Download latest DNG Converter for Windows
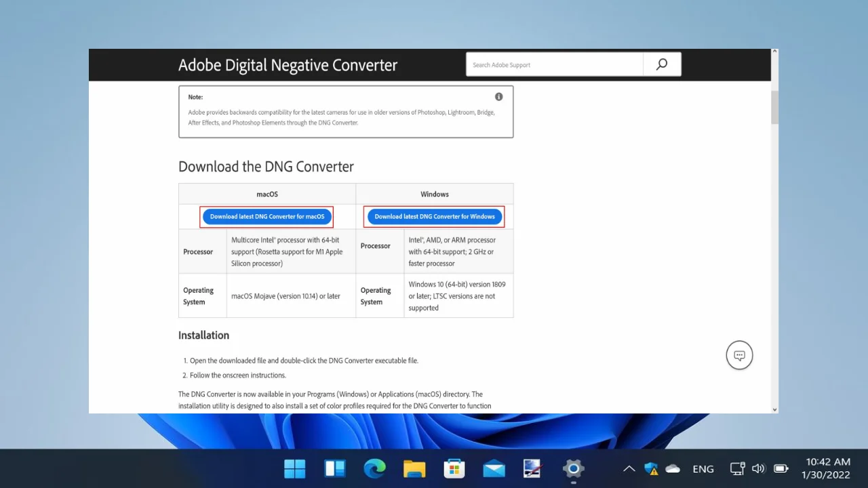 tap(435, 217)
